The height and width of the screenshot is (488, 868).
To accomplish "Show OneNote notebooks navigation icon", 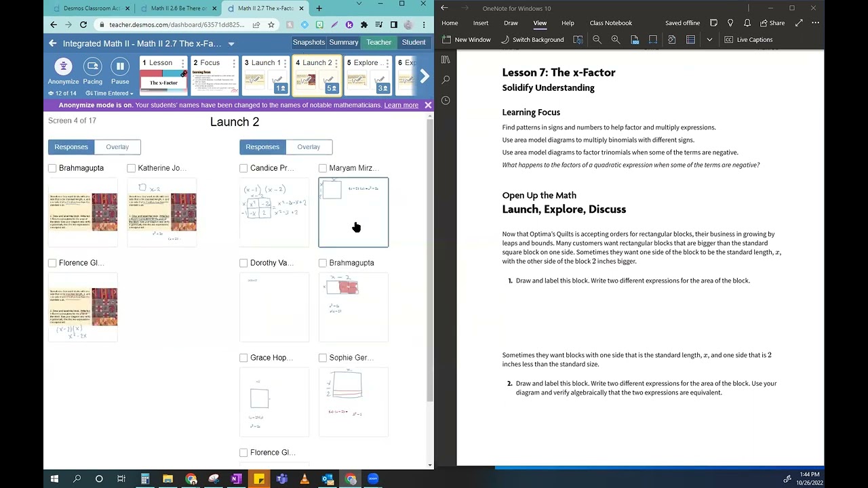I will (446, 60).
